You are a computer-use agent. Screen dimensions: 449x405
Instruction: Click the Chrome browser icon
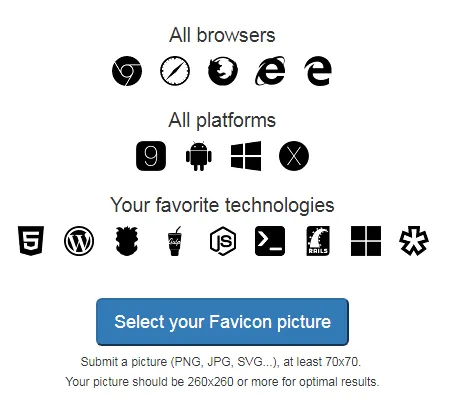click(127, 71)
